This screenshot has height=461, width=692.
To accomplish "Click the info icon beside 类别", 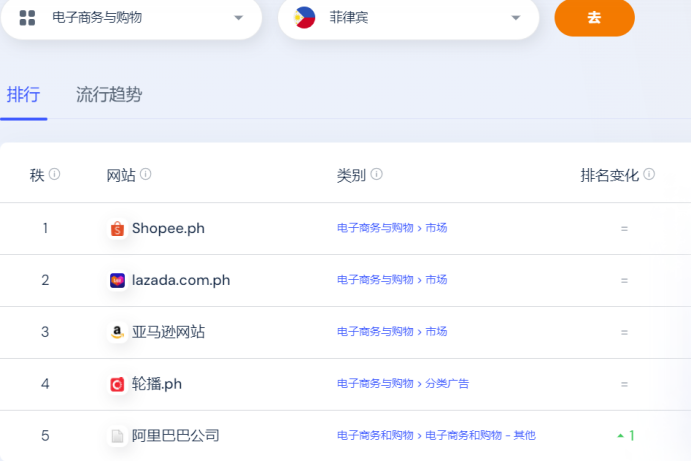I will coord(376,174).
